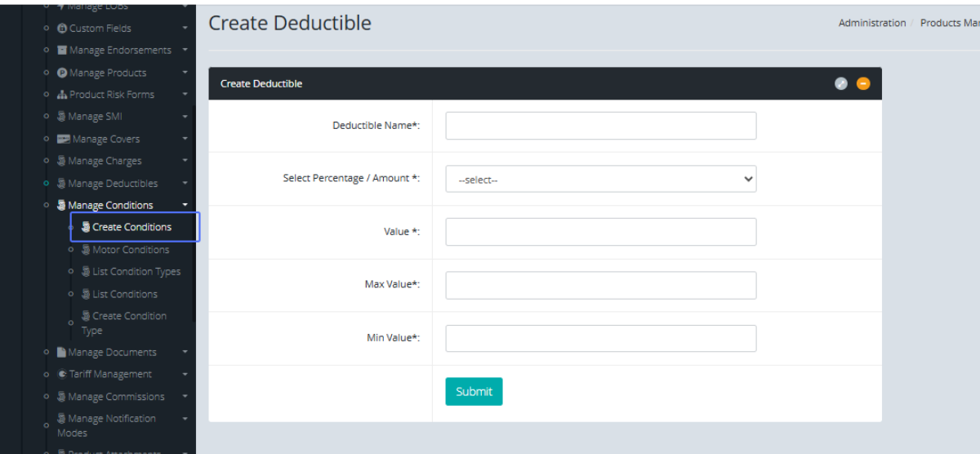The height and width of the screenshot is (454, 980).
Task: Click the Manage Covers card icon
Action: pyautogui.click(x=64, y=140)
